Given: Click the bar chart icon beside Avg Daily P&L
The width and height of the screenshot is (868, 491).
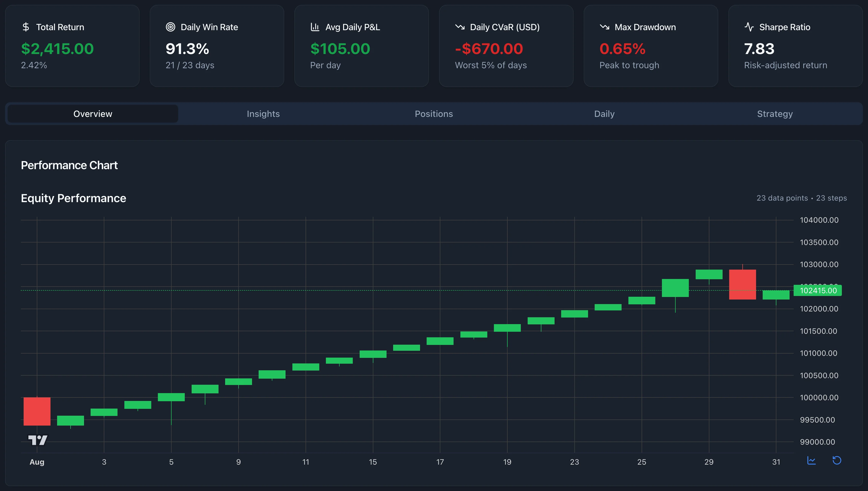Looking at the screenshot, I should pos(315,27).
